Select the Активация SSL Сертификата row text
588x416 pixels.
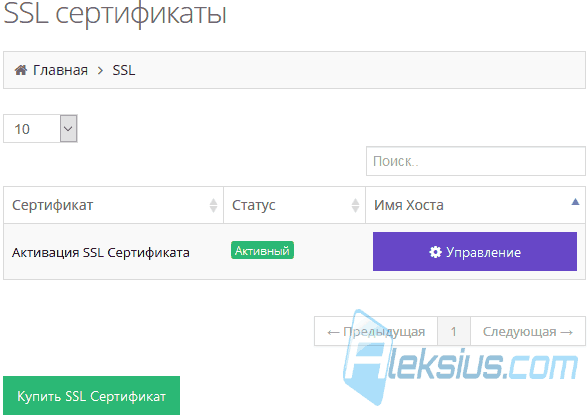tap(100, 252)
